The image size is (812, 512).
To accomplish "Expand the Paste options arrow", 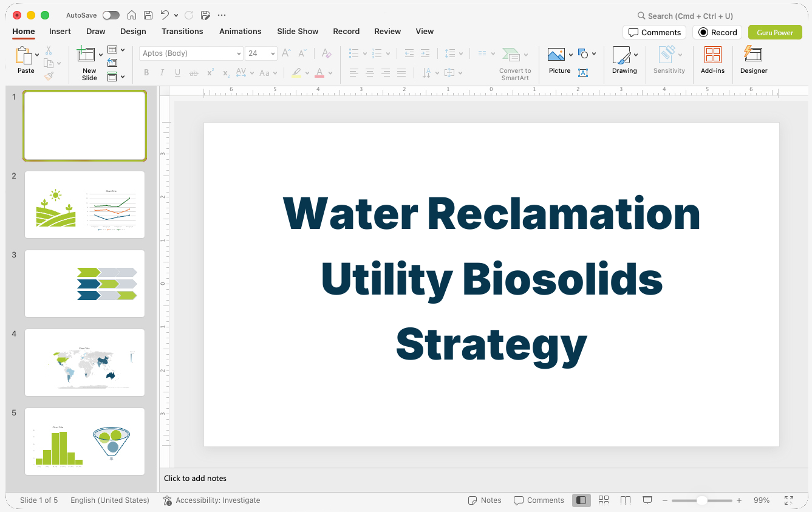I will pyautogui.click(x=38, y=55).
